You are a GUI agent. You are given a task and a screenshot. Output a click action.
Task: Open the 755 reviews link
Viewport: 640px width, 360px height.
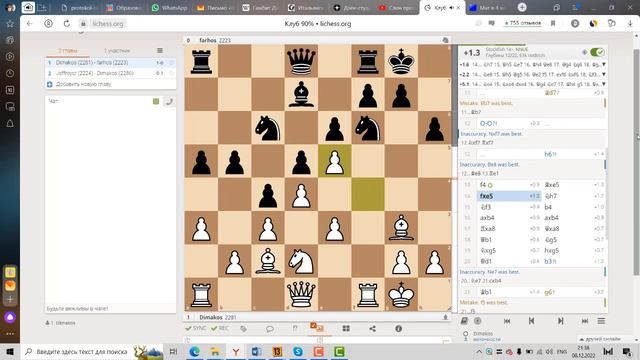[522, 23]
